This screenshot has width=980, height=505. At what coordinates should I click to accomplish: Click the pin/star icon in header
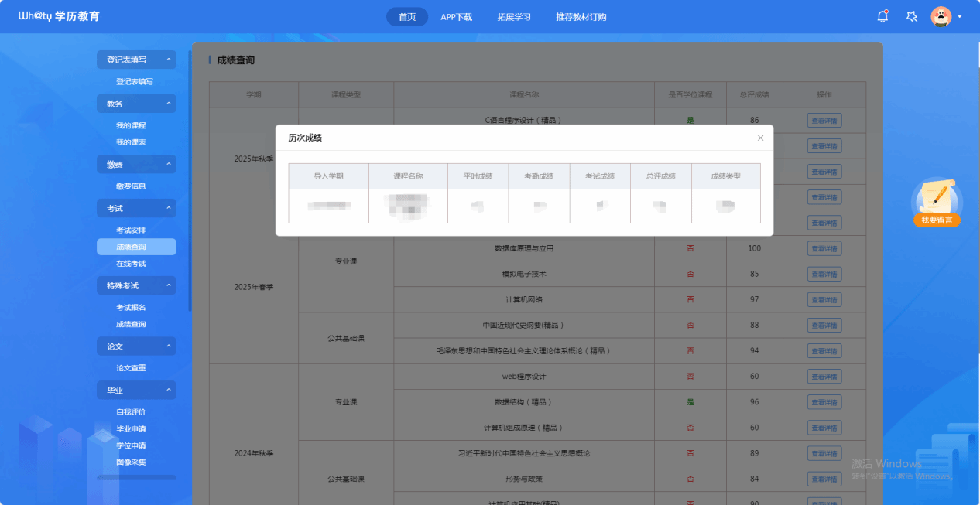pos(912,17)
